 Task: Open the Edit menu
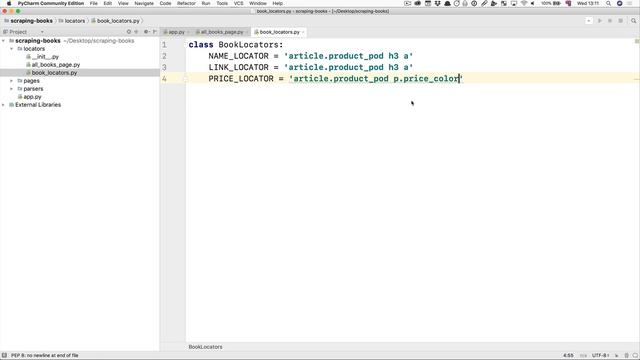[107, 3]
